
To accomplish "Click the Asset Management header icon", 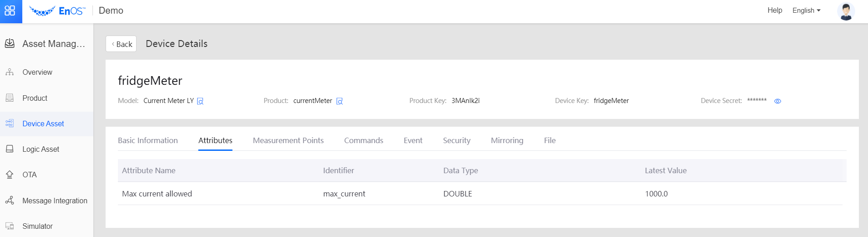I will pyautogui.click(x=10, y=44).
